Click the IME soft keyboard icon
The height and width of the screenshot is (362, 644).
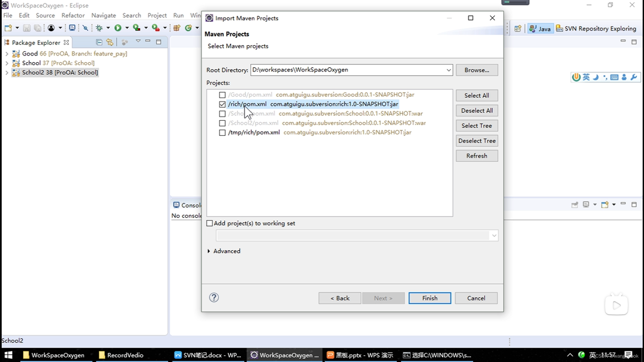coord(614,77)
